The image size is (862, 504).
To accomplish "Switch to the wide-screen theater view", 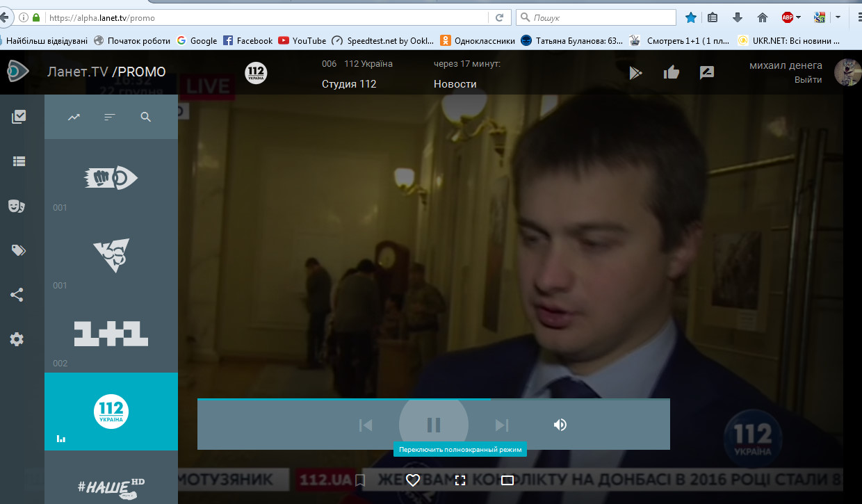I will tap(507, 480).
